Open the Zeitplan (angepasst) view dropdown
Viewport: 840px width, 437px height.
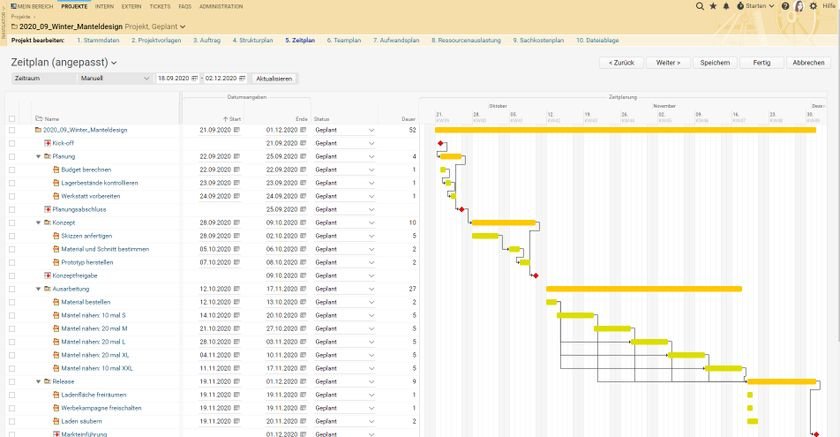click(x=114, y=63)
